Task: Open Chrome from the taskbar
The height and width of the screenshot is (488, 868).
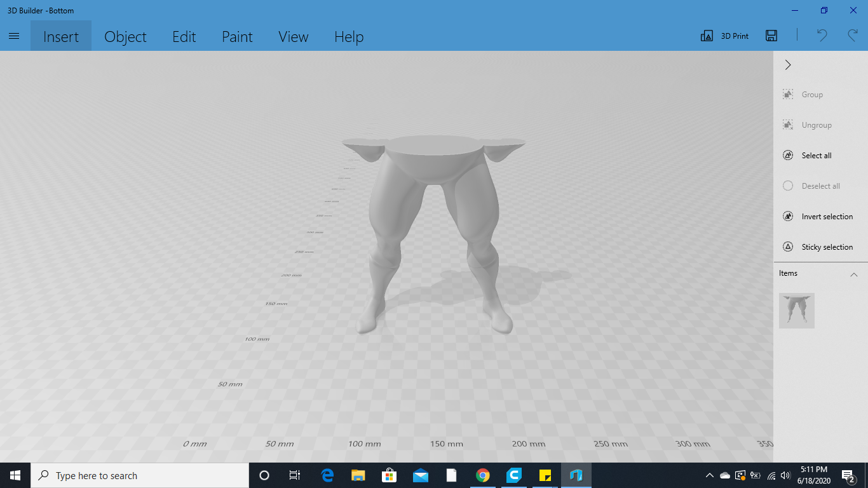Action: [x=482, y=475]
